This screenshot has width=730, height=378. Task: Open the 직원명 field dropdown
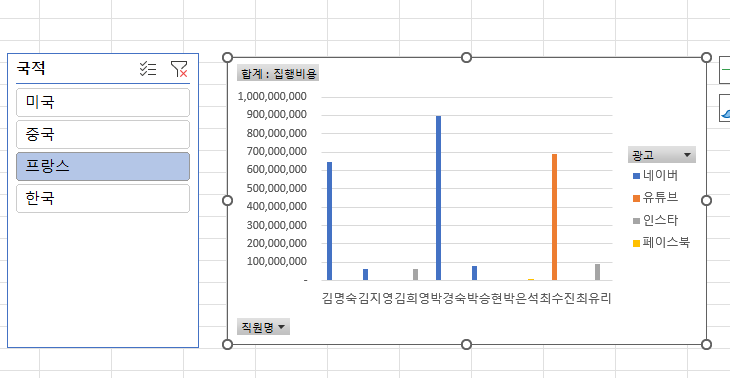click(263, 327)
